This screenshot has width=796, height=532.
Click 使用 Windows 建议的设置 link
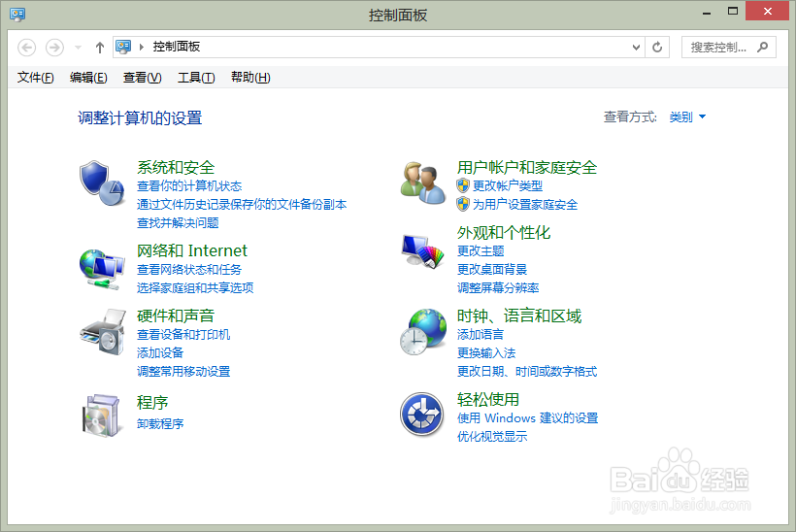(527, 418)
